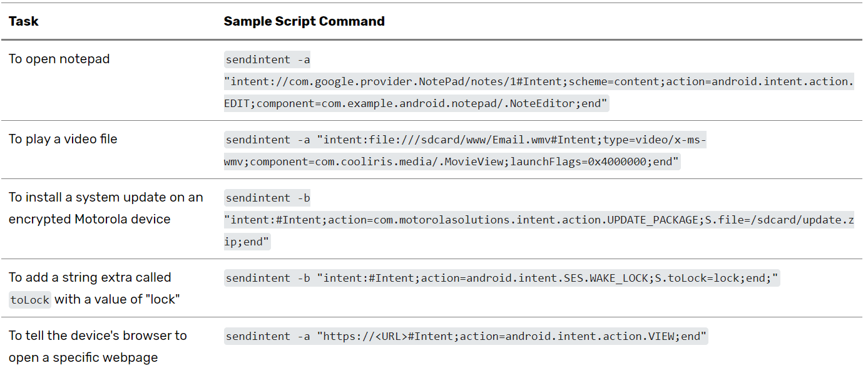868x390 pixels.
Task: Click "To install a system update on an" text
Action: point(106,197)
